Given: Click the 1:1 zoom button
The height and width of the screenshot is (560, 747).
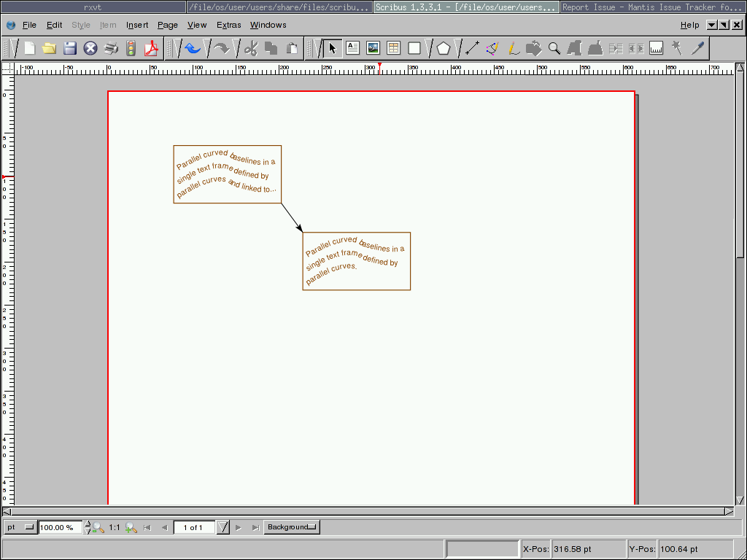Looking at the screenshot, I should click(115, 527).
